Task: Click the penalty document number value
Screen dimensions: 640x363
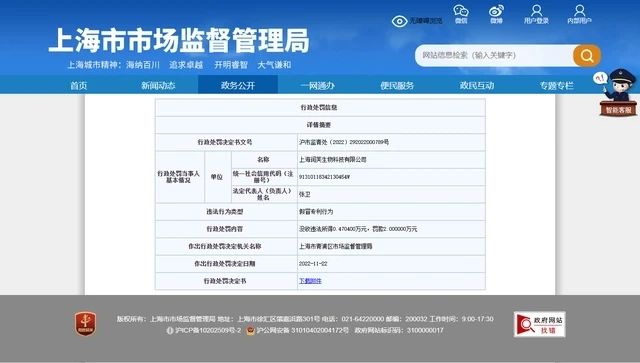Action: coord(344,142)
